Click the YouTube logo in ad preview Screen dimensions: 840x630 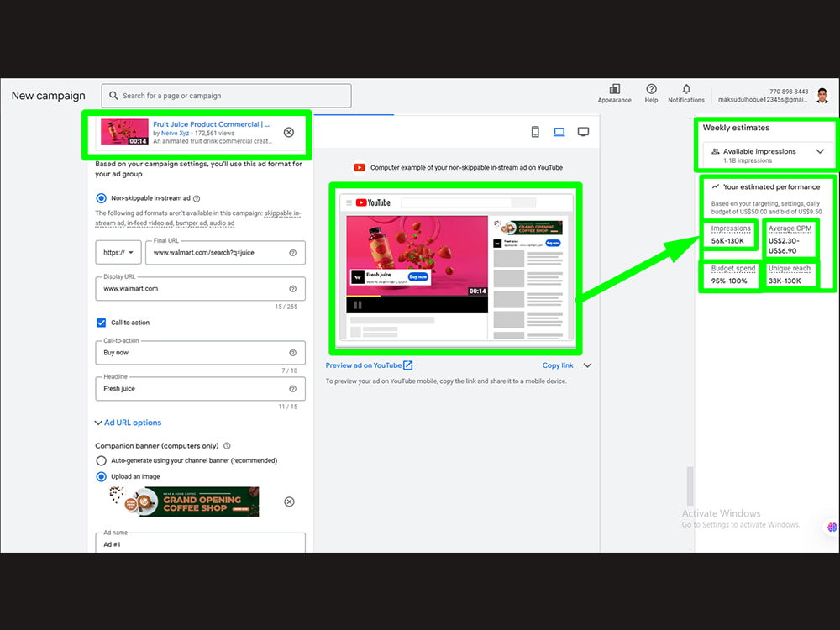tap(374, 202)
